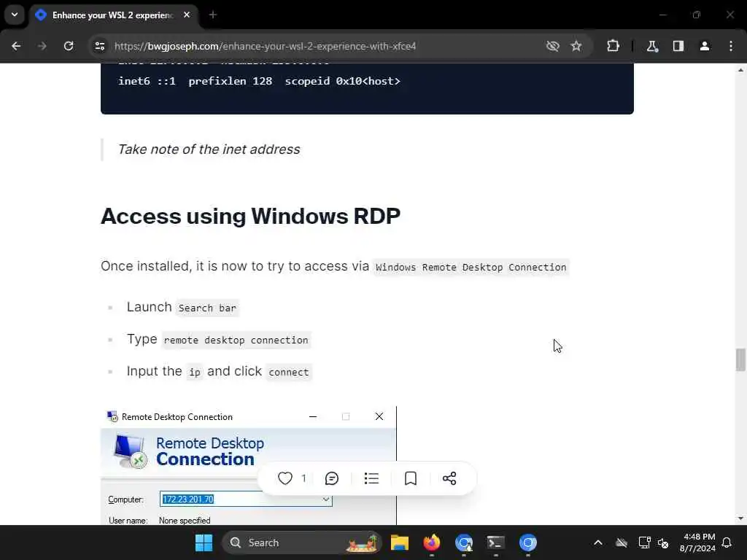Bookmark this page with the star icon
This screenshot has height=560, width=747.
[x=576, y=46]
